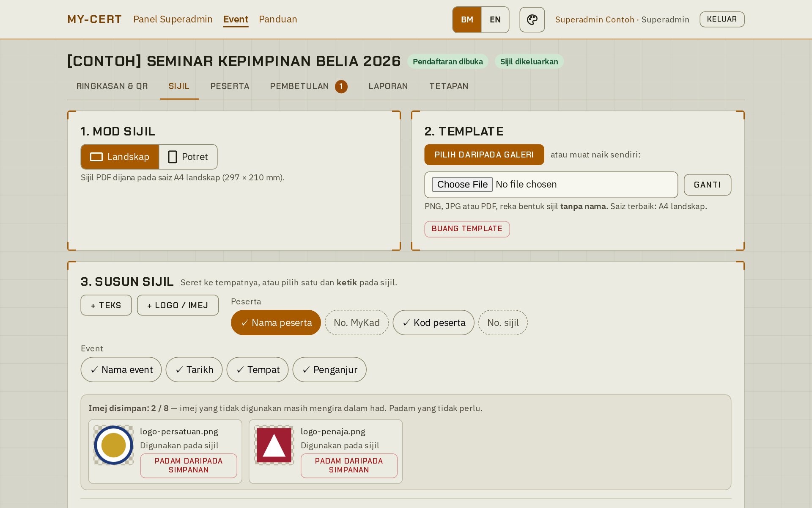Click the Sijil dikeluarkan status badge
Image resolution: width=812 pixels, height=508 pixels.
tap(529, 61)
